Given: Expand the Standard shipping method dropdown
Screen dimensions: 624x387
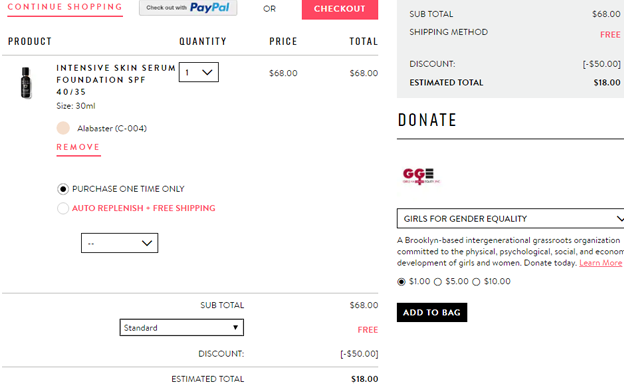Looking at the screenshot, I should pos(181,327).
